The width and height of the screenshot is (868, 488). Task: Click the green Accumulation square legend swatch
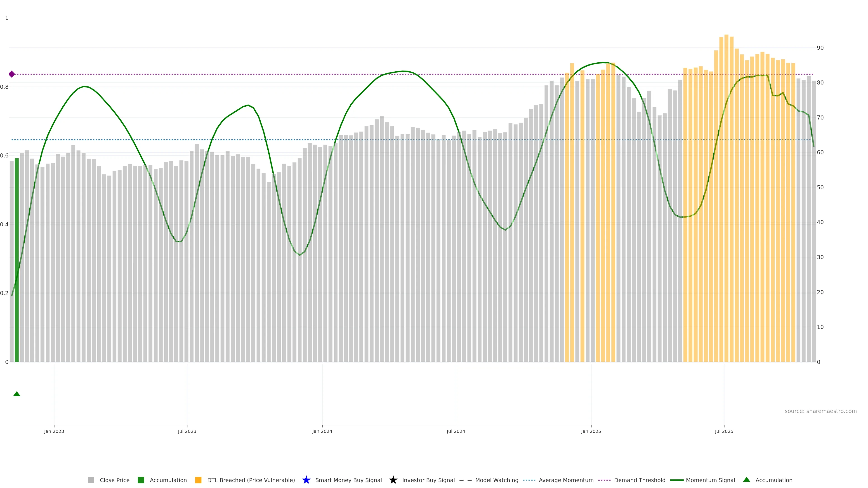[x=141, y=480]
